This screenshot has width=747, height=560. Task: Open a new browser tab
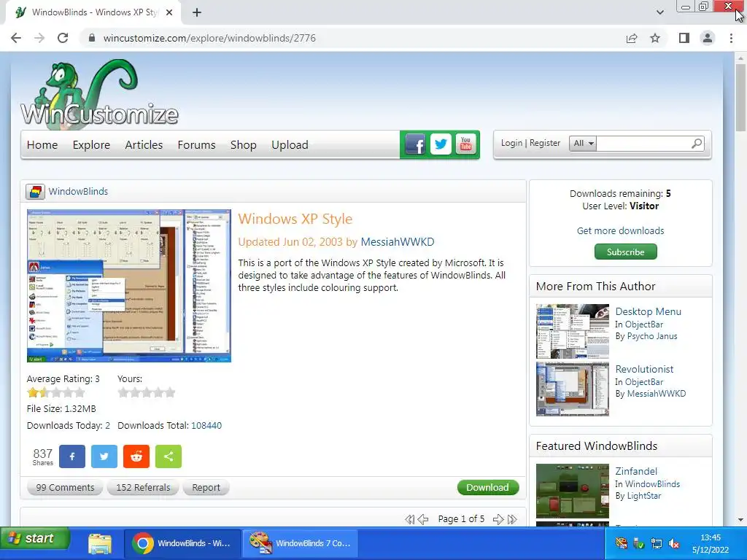(197, 12)
